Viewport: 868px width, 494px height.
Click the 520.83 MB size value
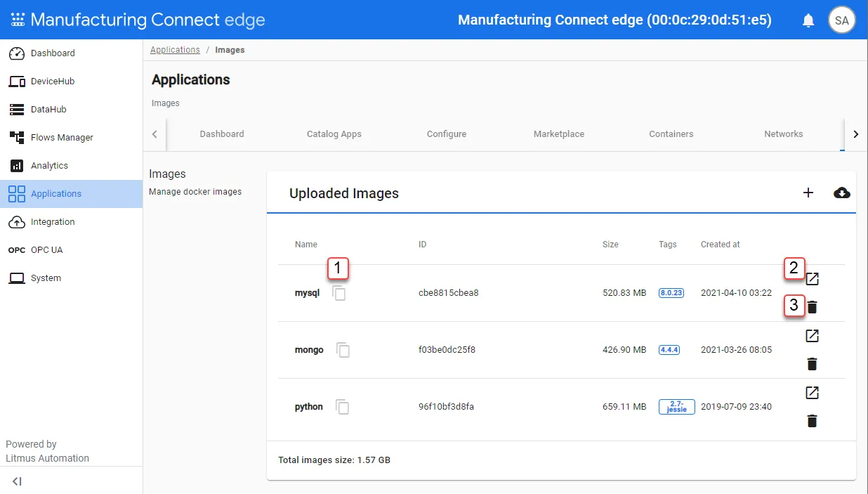tap(624, 293)
